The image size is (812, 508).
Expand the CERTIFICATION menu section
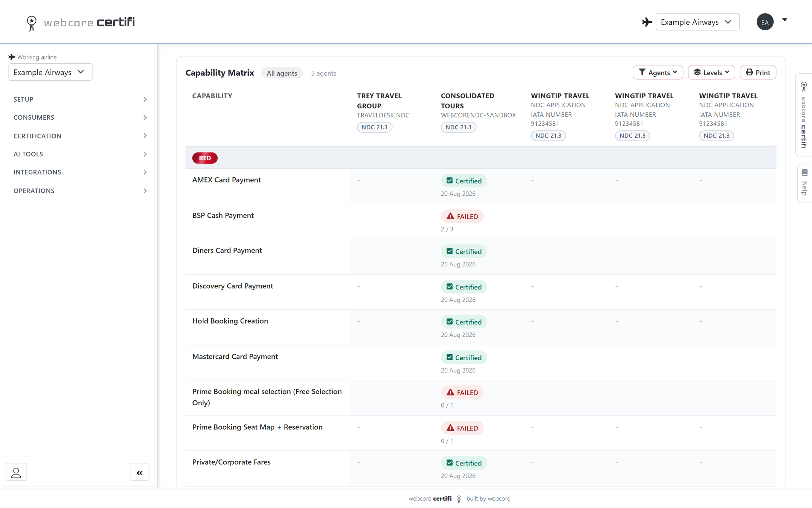[80, 136]
